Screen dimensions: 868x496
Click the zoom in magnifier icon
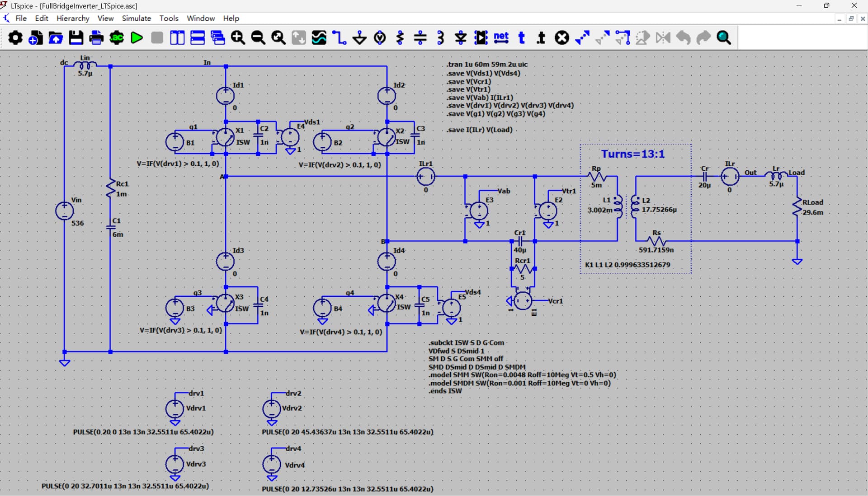tap(238, 38)
